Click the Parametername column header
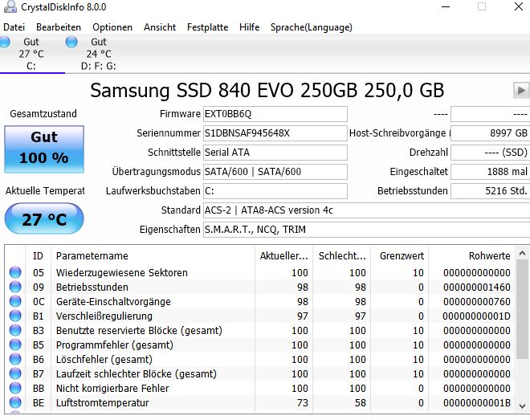The height and width of the screenshot is (420, 530). pos(153,256)
